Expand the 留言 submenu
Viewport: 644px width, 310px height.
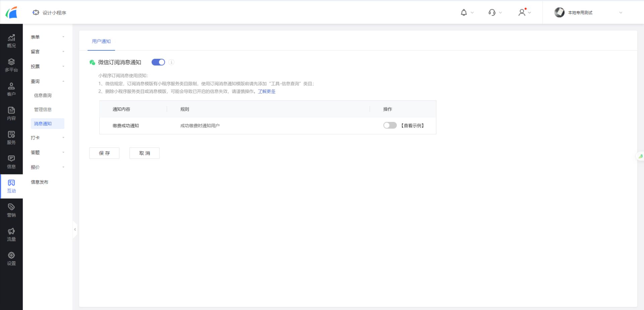[47, 51]
